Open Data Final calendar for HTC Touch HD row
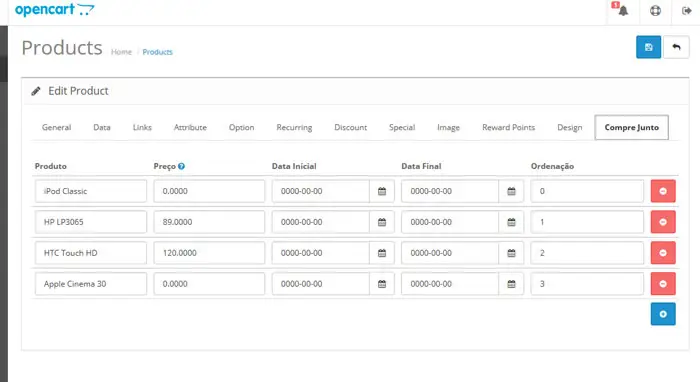Image resolution: width=700 pixels, height=382 pixels. pos(511,253)
